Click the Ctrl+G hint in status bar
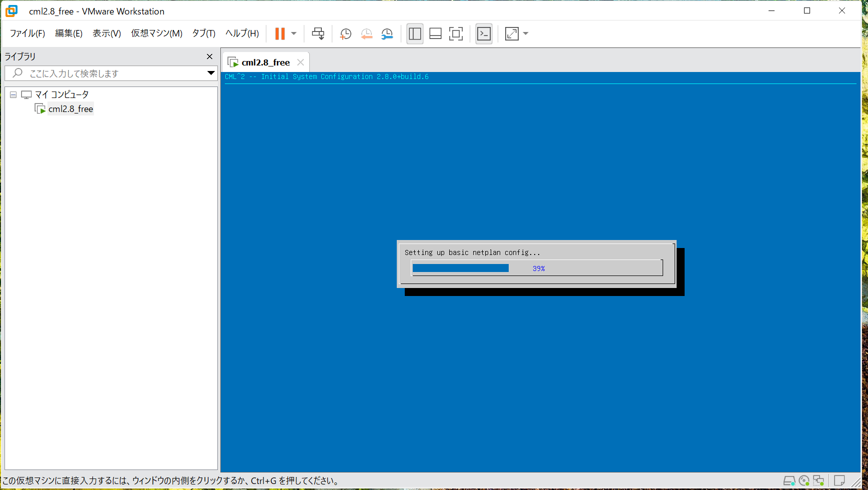 tap(263, 481)
